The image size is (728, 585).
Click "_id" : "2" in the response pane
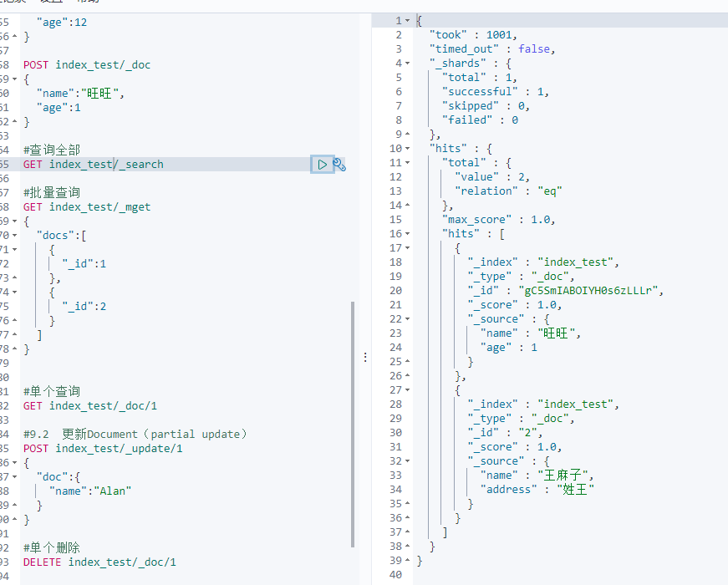505,433
